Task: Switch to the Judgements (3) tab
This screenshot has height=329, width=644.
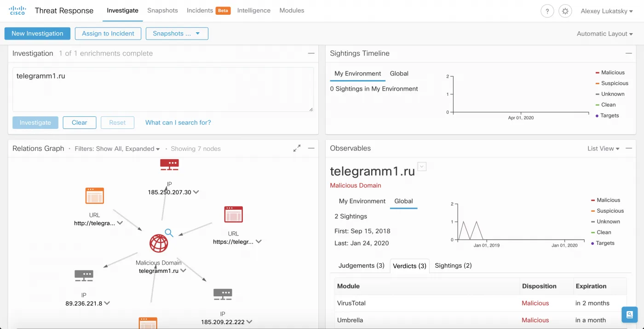Action: click(x=362, y=266)
